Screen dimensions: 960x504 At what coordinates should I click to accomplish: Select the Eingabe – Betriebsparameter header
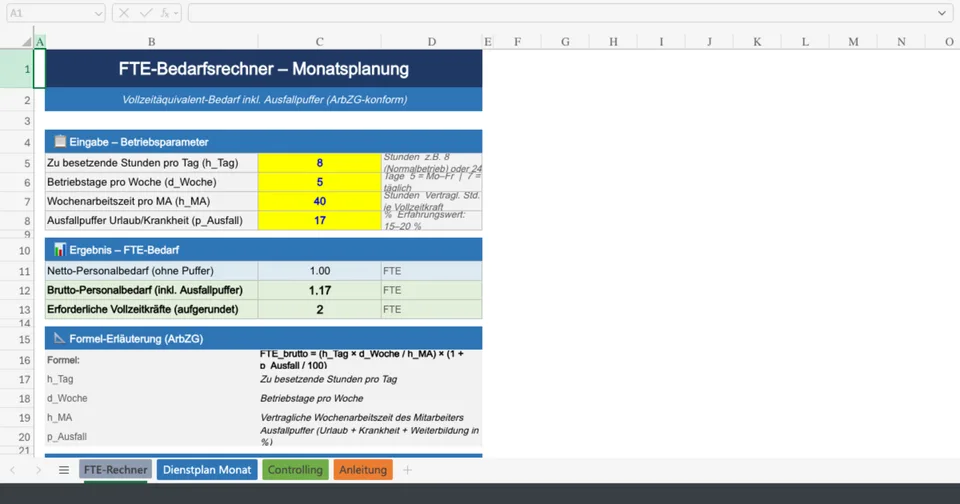pyautogui.click(x=263, y=141)
